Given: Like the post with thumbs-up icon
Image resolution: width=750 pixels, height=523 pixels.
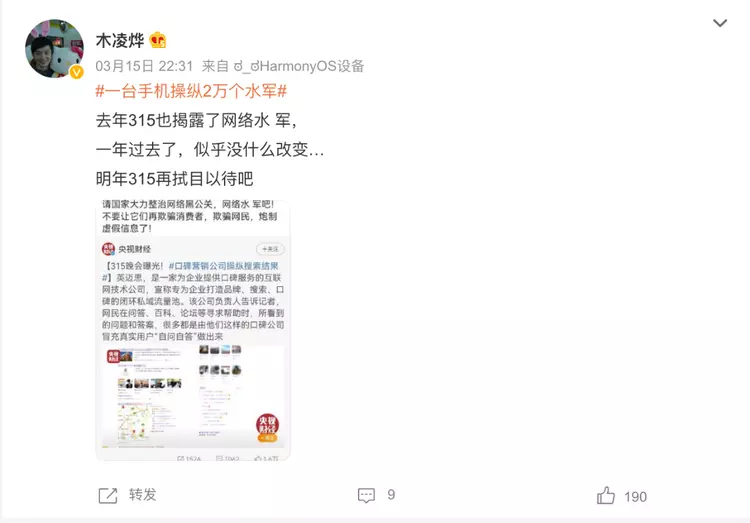Looking at the screenshot, I should 606,495.
